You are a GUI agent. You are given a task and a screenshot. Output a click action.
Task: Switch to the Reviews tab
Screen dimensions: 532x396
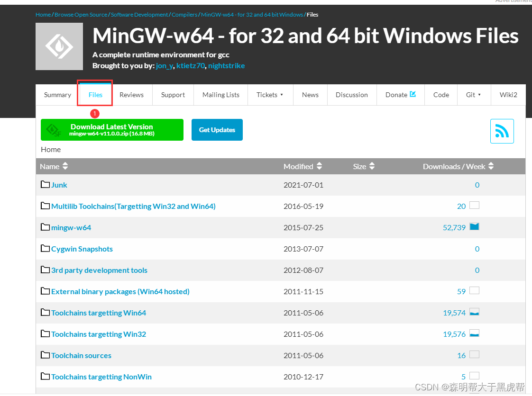coord(132,95)
